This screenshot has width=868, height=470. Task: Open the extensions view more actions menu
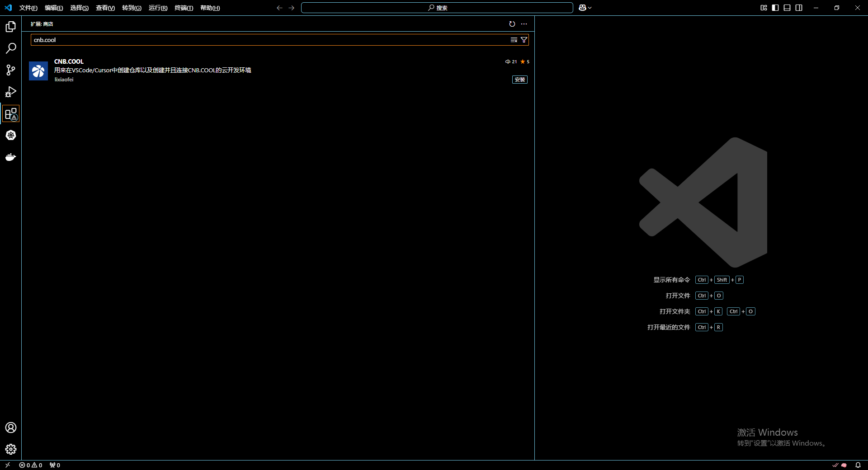pyautogui.click(x=524, y=24)
